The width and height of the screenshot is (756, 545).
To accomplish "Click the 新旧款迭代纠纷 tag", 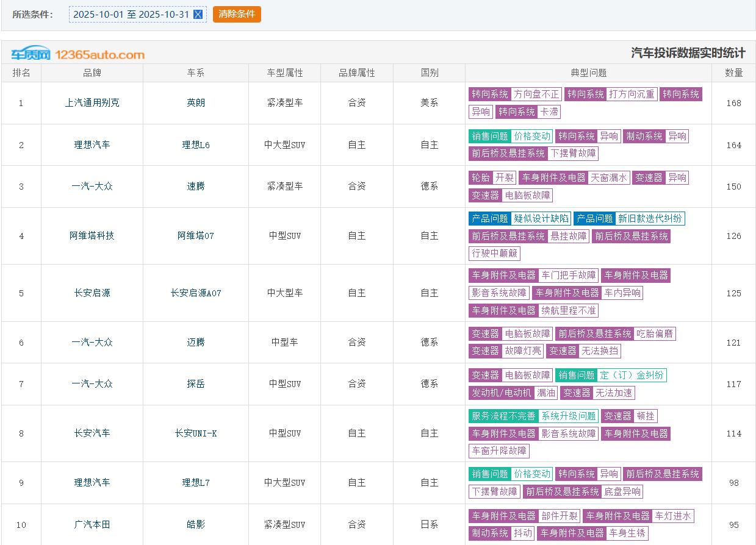I will [x=650, y=219].
